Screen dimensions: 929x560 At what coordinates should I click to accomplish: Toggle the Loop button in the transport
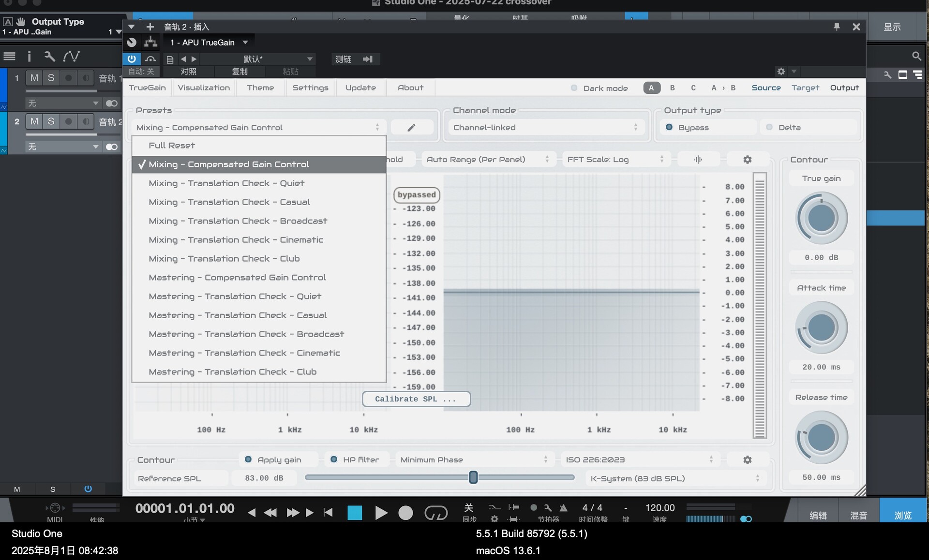tap(436, 513)
